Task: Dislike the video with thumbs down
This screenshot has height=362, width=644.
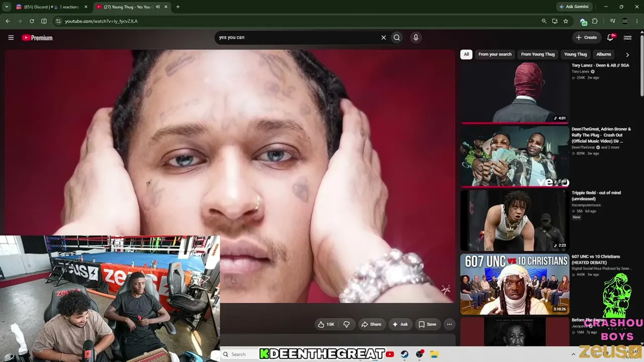Action: [346, 324]
